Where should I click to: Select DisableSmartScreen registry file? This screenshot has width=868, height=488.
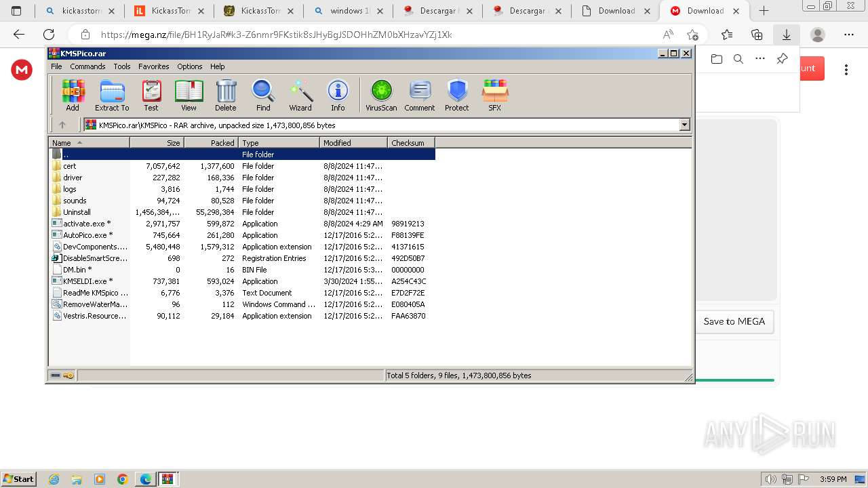pyautogui.click(x=242, y=258)
